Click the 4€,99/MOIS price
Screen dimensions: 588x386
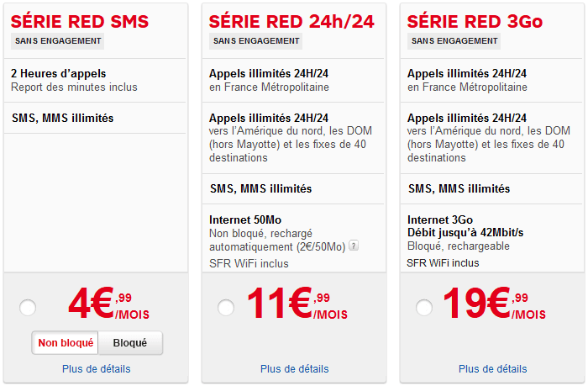click(x=108, y=304)
